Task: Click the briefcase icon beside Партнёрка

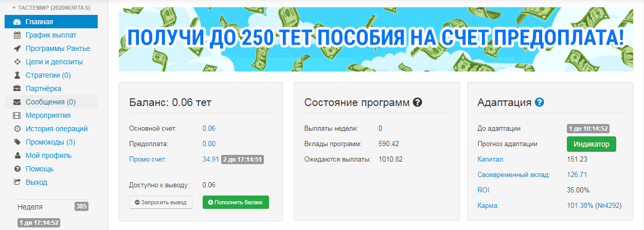Action: tap(17, 89)
